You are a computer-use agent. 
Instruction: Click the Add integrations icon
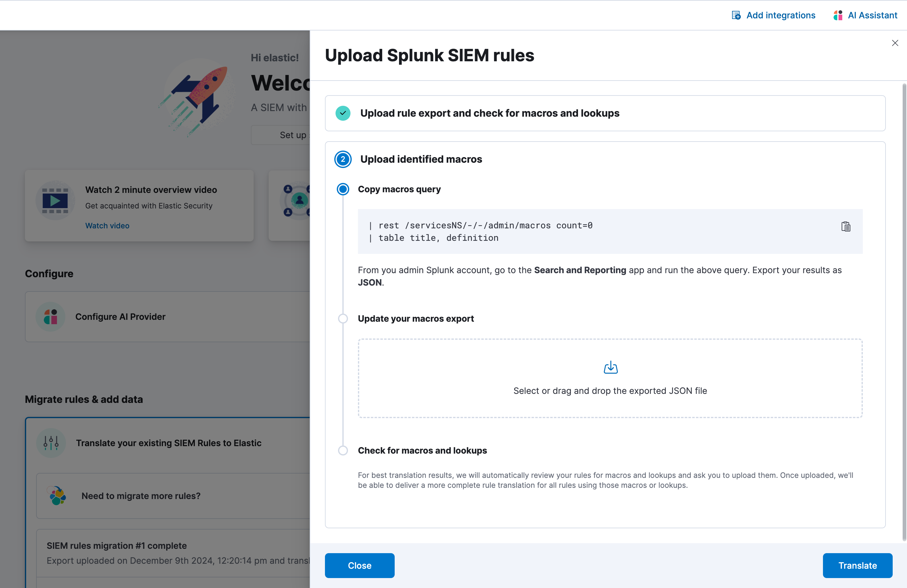point(736,15)
